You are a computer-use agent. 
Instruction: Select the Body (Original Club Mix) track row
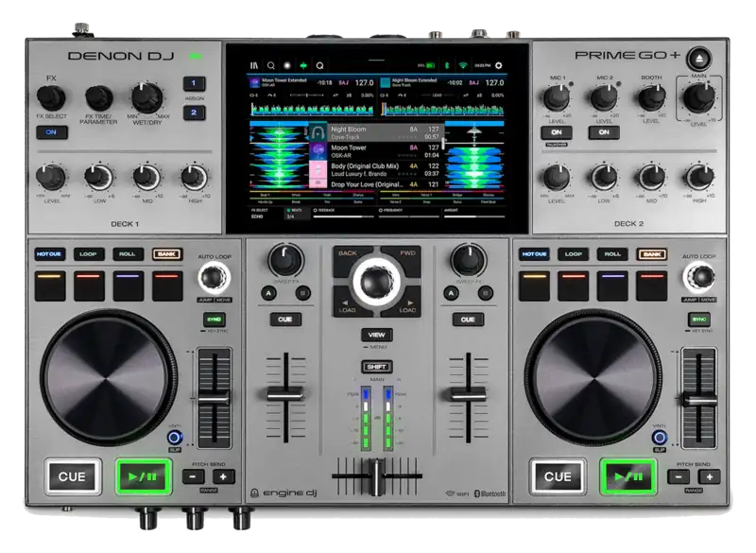coord(375,169)
